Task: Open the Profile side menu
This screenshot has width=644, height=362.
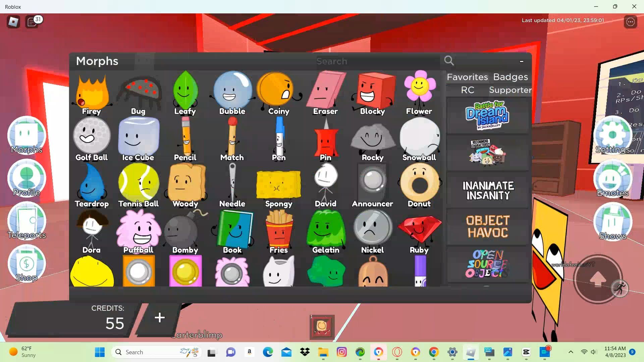Action: coord(26,178)
